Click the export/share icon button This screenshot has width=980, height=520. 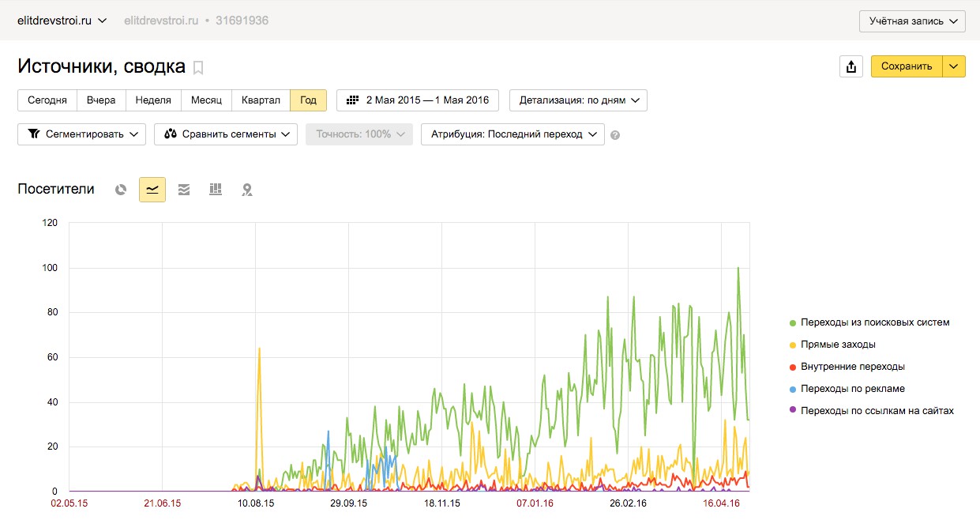point(850,66)
